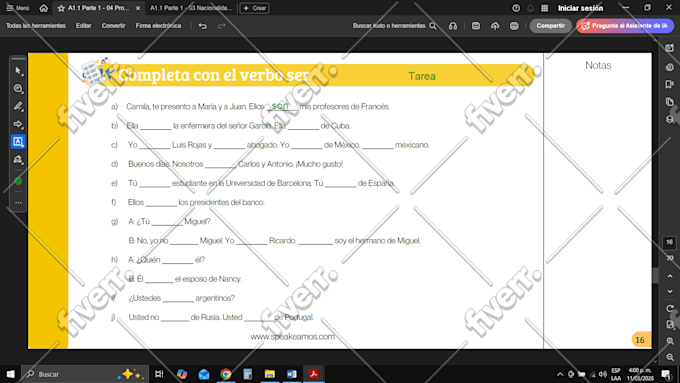The image size is (680, 383).
Task: Open Google Chrome from the taskbar
Action: [226, 374]
